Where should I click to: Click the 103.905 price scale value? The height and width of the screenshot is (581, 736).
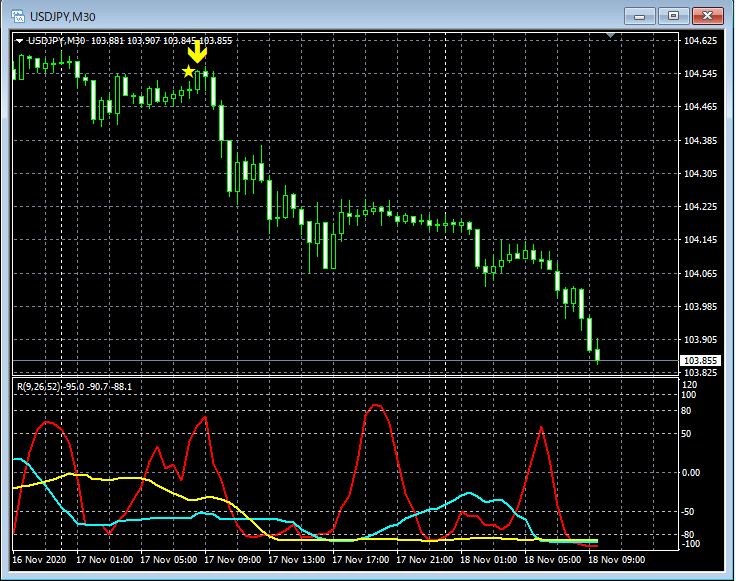pyautogui.click(x=700, y=339)
